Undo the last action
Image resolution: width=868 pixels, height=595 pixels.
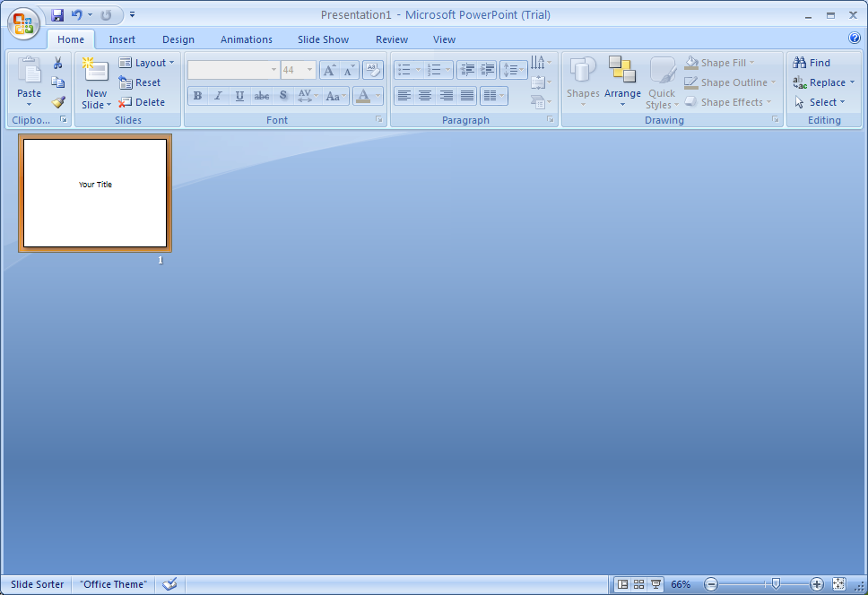pyautogui.click(x=77, y=15)
